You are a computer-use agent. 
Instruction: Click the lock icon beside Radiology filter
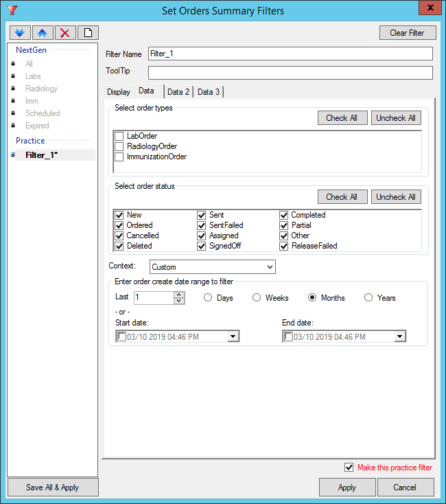(13, 88)
